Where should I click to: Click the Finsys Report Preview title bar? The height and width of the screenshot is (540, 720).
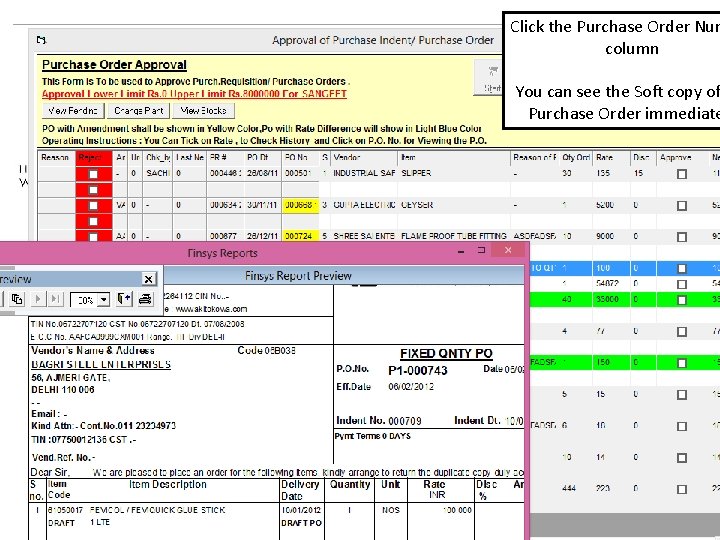[298, 276]
